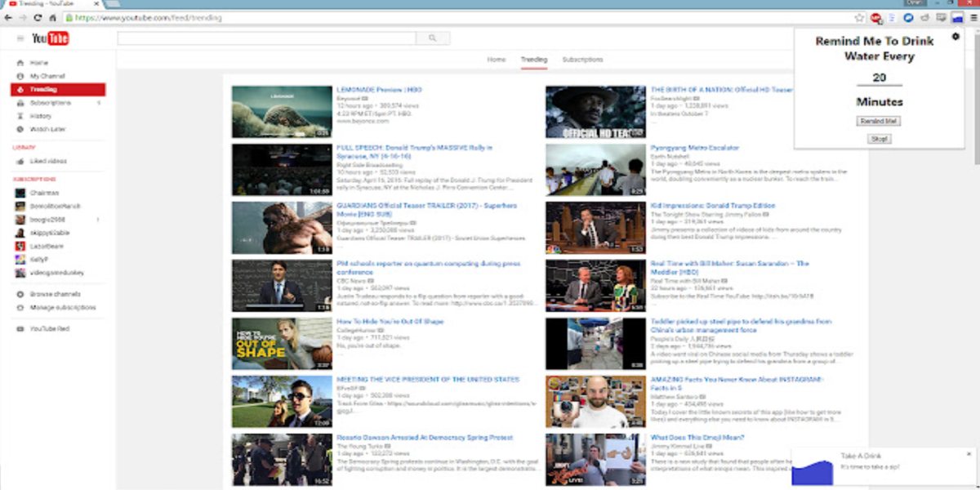
Task: Click the Watch Later clock icon
Action: point(20,129)
